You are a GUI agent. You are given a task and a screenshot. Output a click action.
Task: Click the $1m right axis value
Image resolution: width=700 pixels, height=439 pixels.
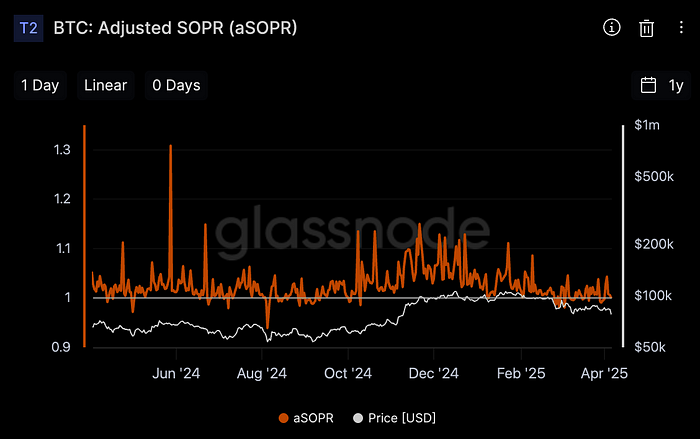coord(647,125)
